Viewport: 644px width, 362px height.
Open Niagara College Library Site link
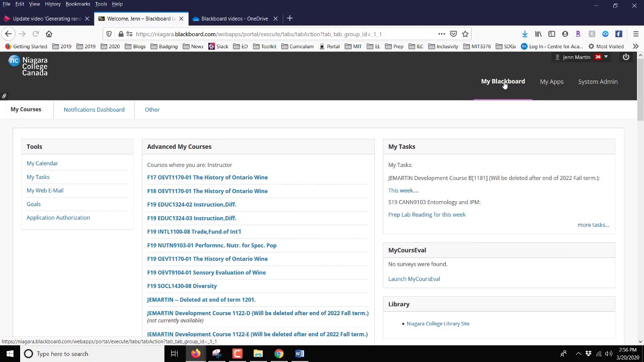coord(438,324)
